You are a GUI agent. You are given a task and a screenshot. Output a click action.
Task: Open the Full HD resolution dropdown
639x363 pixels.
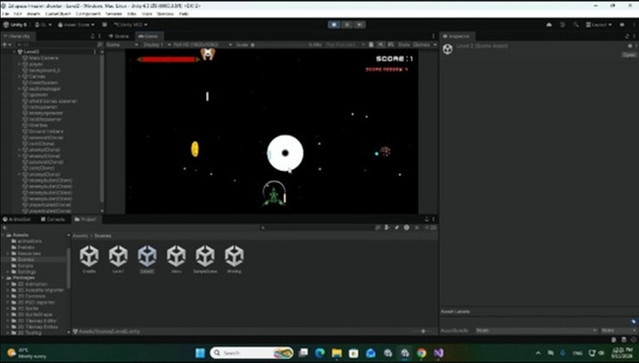point(203,44)
